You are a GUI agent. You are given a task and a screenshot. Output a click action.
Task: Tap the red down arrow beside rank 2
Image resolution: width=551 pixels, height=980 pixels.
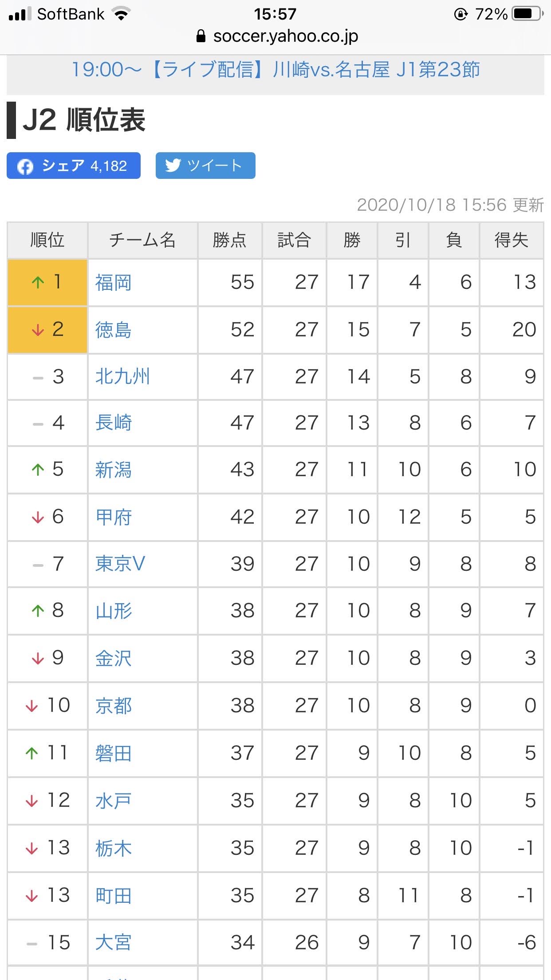coord(38,330)
